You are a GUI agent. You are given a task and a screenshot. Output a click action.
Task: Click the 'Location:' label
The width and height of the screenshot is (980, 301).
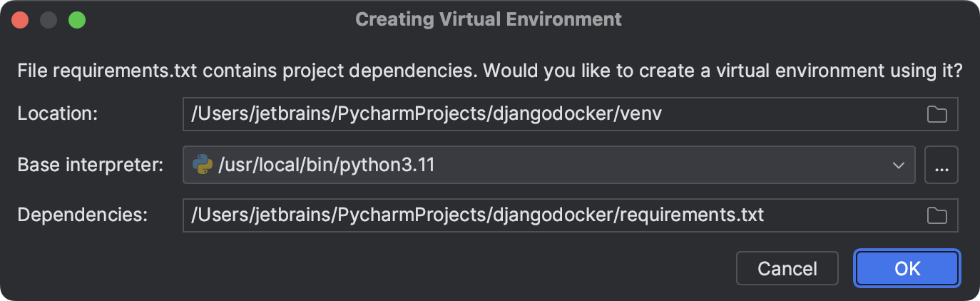pos(57,114)
